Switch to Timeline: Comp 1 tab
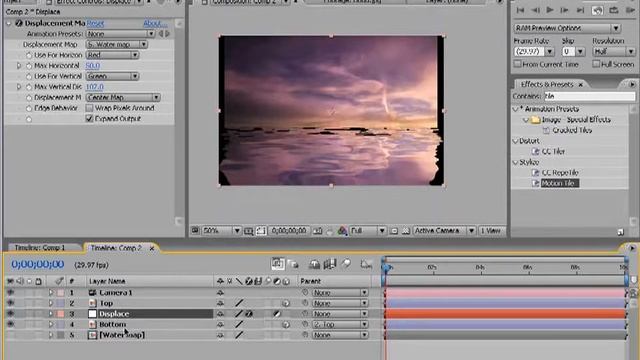Viewport: 640px width, 360px height. (40, 248)
